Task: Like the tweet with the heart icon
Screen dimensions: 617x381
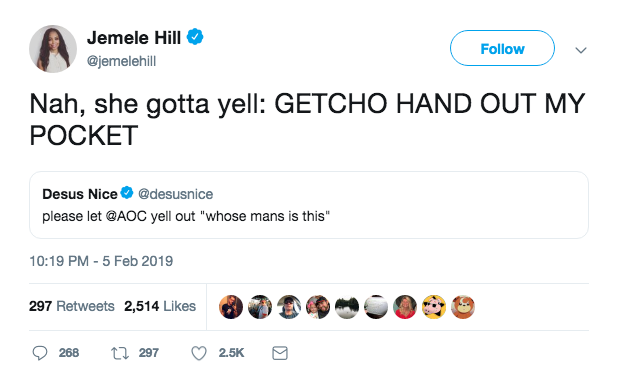Action: (x=199, y=353)
